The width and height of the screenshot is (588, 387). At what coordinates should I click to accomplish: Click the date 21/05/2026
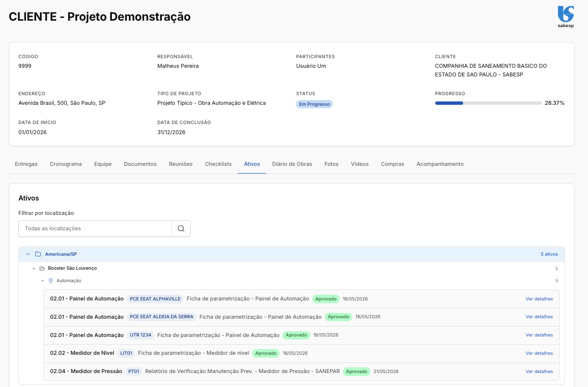386,372
